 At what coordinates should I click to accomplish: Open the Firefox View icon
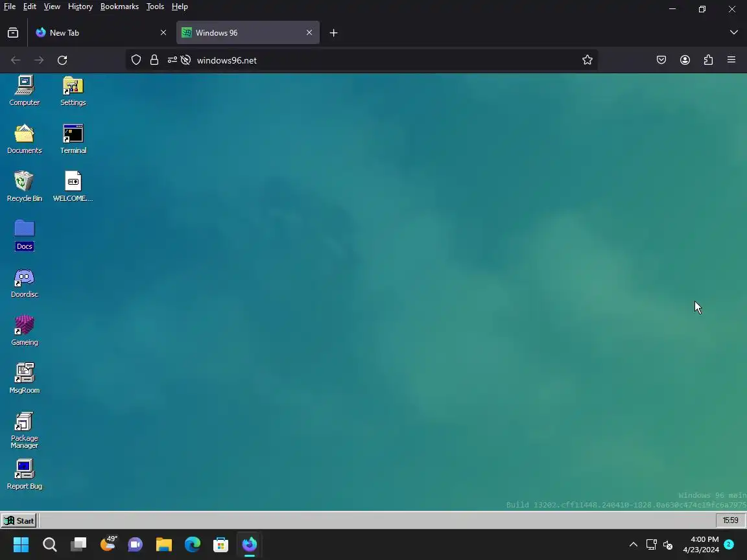tap(14, 33)
